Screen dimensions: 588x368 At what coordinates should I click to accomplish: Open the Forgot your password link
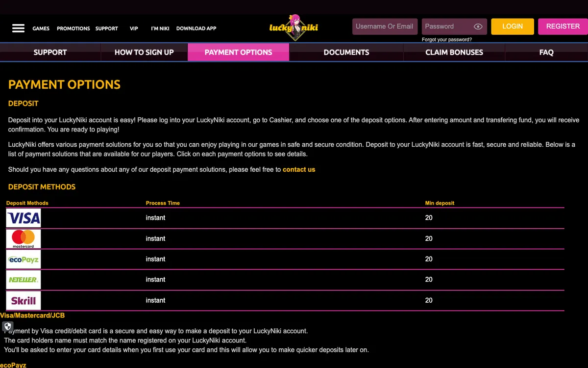point(447,40)
